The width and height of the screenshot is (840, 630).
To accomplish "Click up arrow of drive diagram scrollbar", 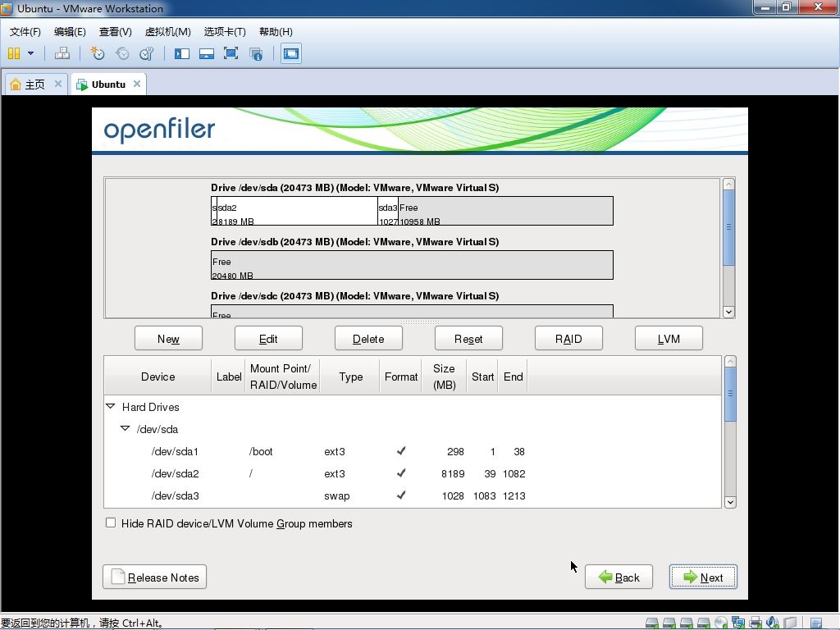I will point(728,185).
